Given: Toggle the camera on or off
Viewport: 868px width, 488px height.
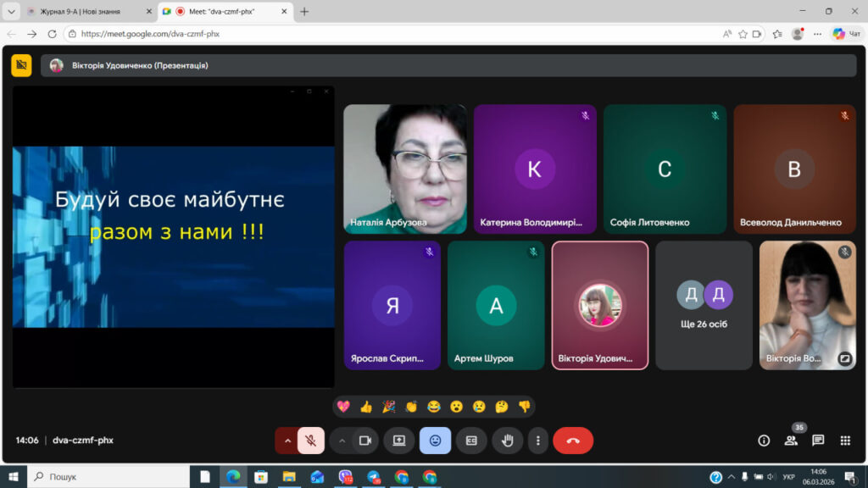Looking at the screenshot, I should pyautogui.click(x=365, y=441).
